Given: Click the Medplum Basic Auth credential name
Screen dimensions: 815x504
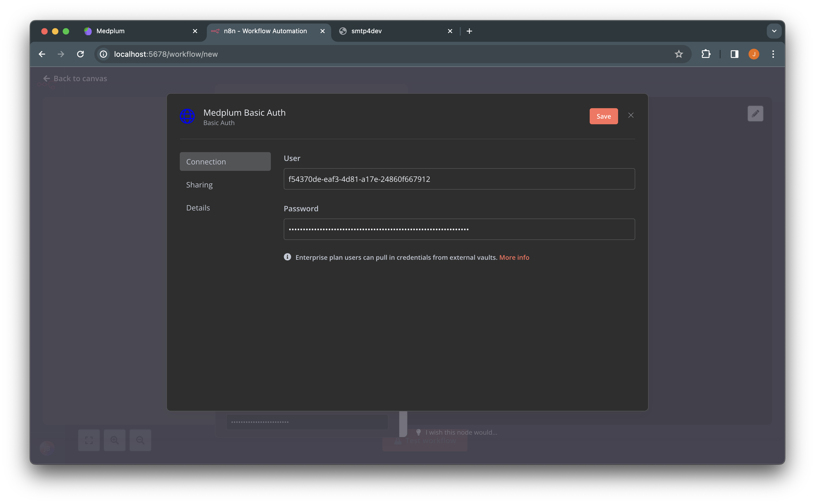Looking at the screenshot, I should point(244,113).
